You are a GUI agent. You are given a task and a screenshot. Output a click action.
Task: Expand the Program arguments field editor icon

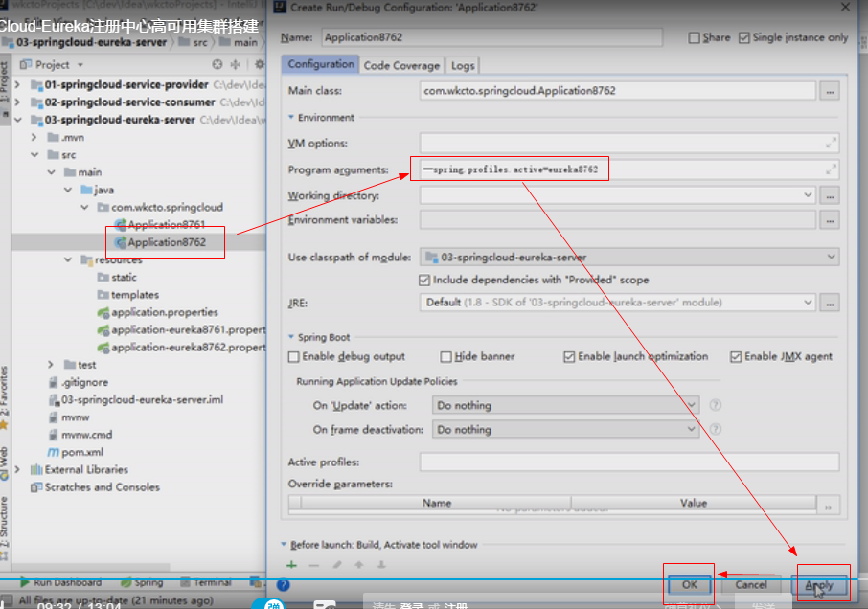(x=831, y=169)
